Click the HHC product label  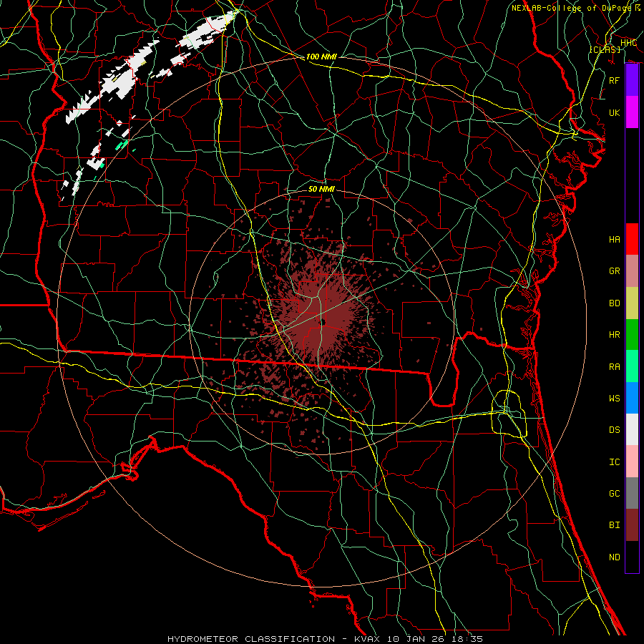[x=628, y=43]
